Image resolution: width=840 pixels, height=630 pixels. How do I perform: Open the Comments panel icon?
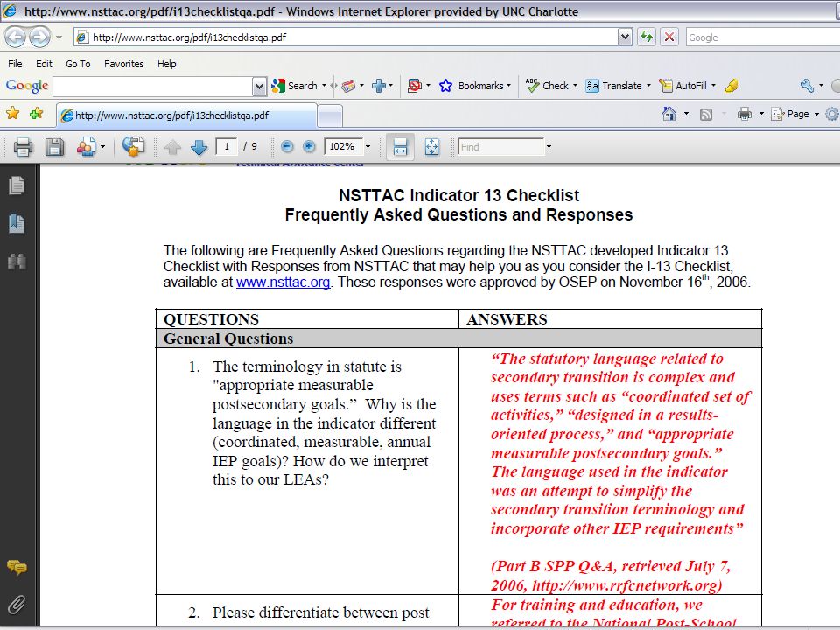[17, 567]
